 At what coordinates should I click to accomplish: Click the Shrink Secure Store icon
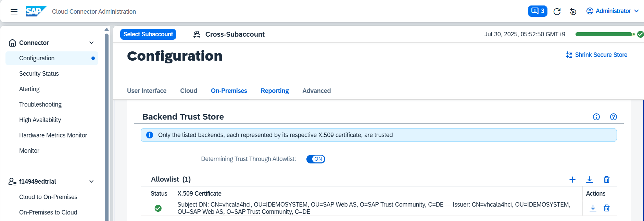569,55
